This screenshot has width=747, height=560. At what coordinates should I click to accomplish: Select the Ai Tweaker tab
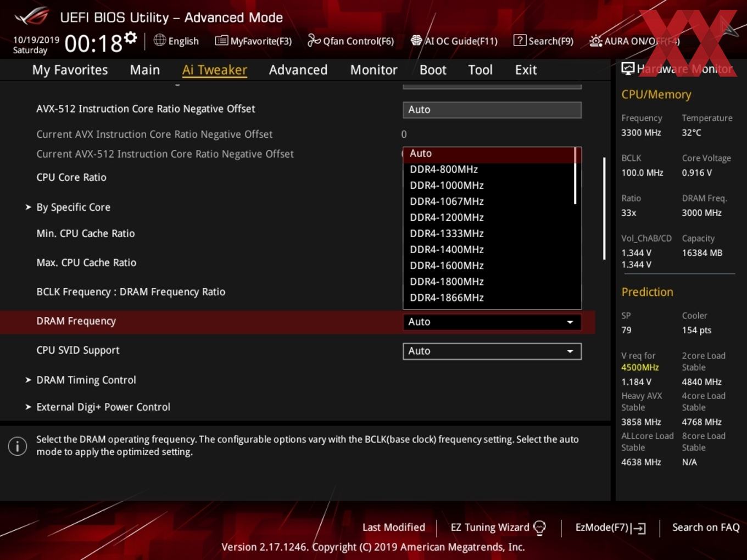coord(214,70)
